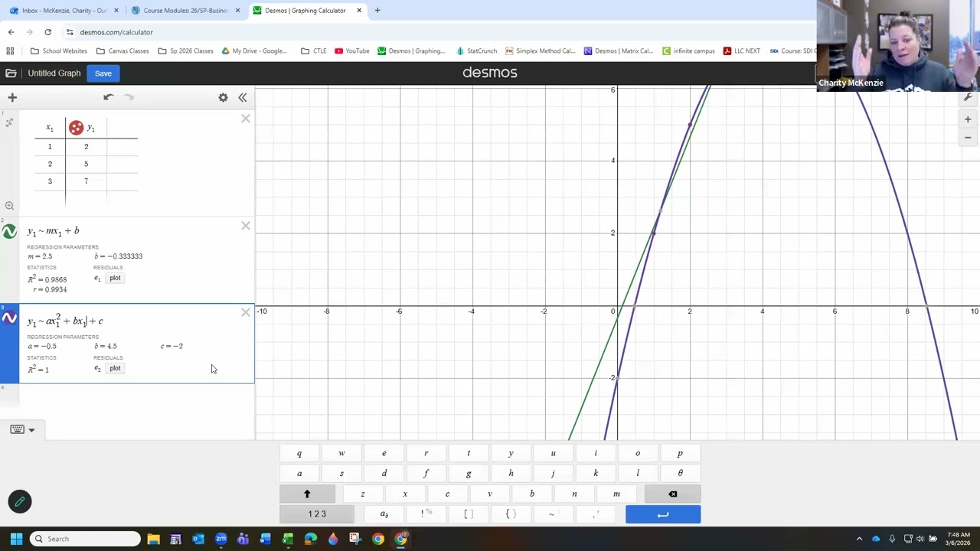Reload the browser page

pos(47,32)
